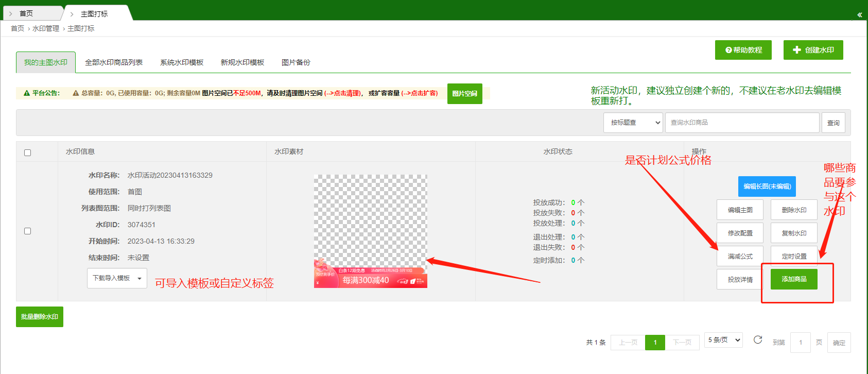Open the search-by-title dropdown (按标题查)
Image resolution: width=868 pixels, height=374 pixels.
pyautogui.click(x=633, y=123)
